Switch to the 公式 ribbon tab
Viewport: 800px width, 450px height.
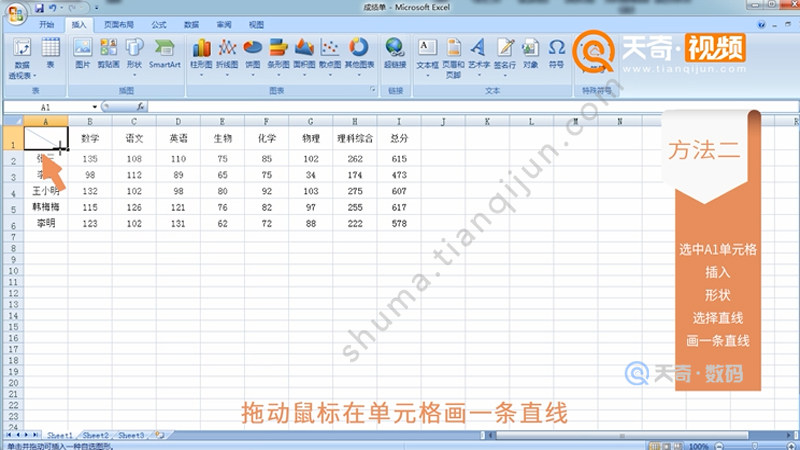(159, 24)
